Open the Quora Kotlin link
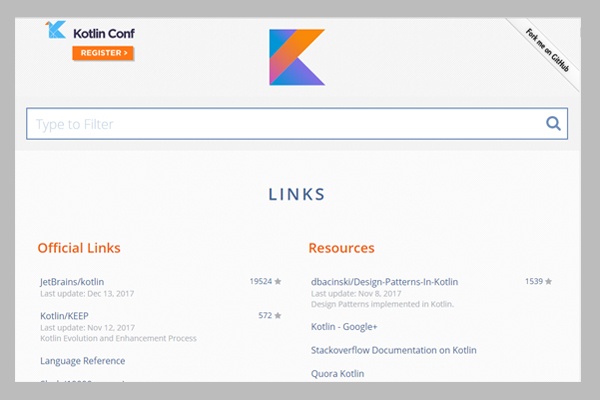Screen dimensions: 600x400 [x=338, y=373]
